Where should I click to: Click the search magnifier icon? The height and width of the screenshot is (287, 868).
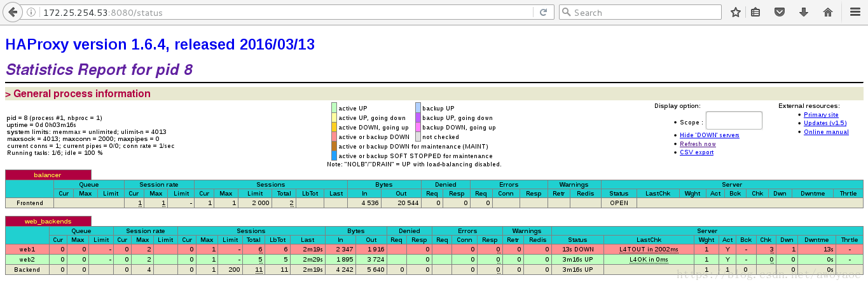pos(566,12)
